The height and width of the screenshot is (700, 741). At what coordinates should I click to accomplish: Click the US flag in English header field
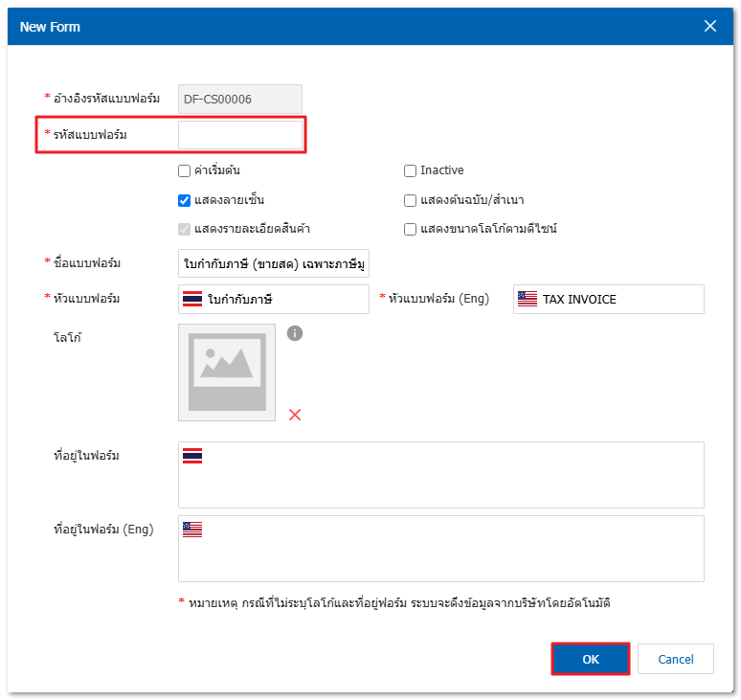[x=527, y=299]
